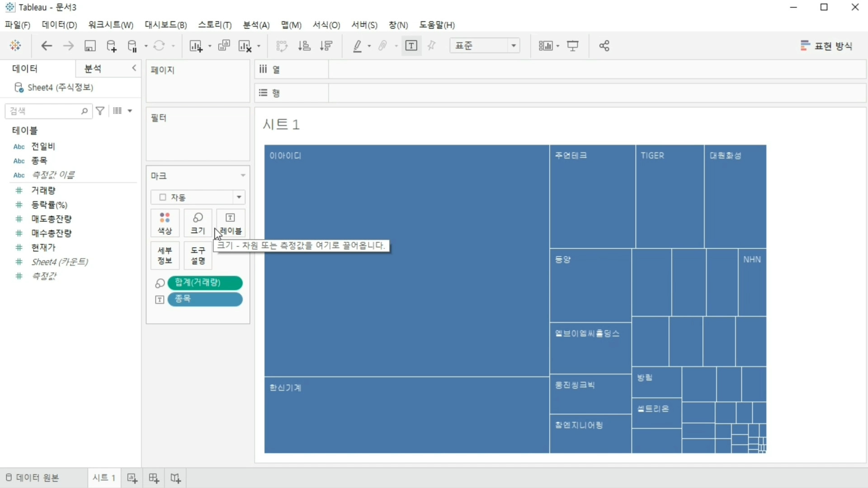Viewport: 868px width, 488px height.
Task: Expand the Marks card menu arrow
Action: (x=243, y=175)
